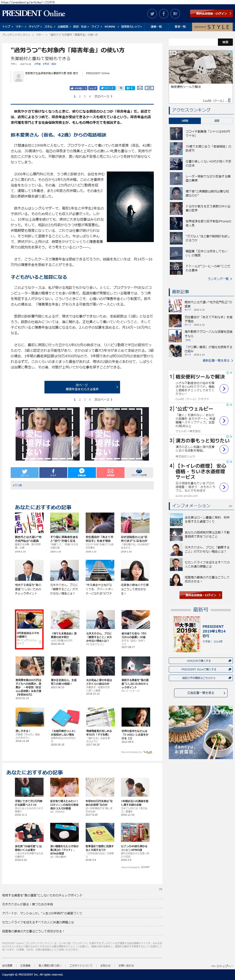Click the blue 次ページ 障害年金をもらえる条件 button
This screenshot has width=235, height=980.
click(x=82, y=387)
